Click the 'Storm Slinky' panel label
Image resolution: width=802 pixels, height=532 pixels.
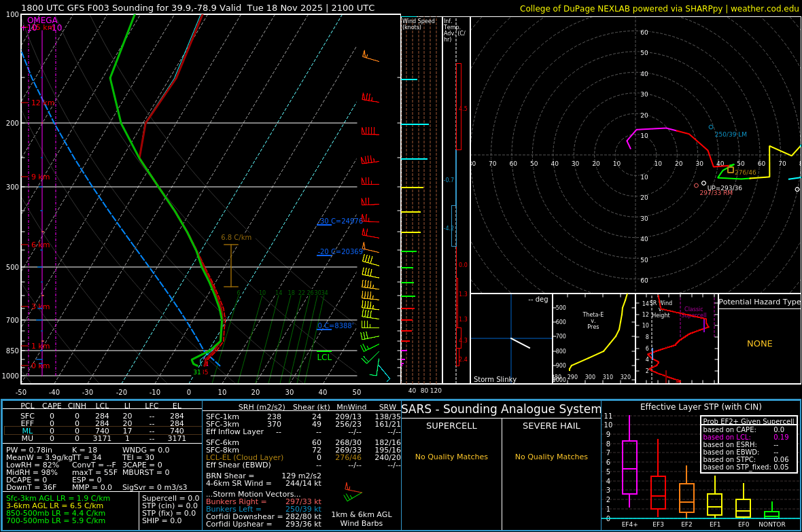495,379
